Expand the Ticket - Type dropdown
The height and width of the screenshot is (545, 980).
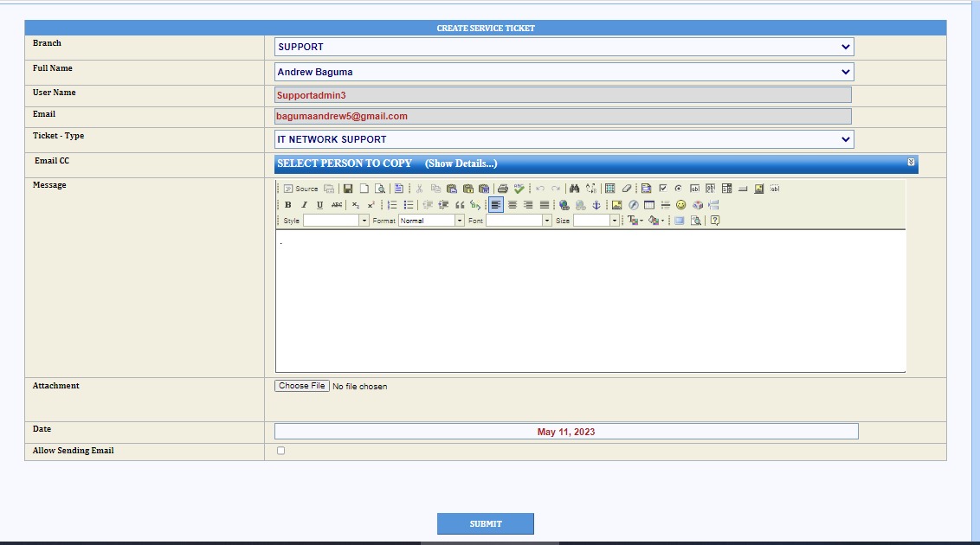tap(564, 139)
